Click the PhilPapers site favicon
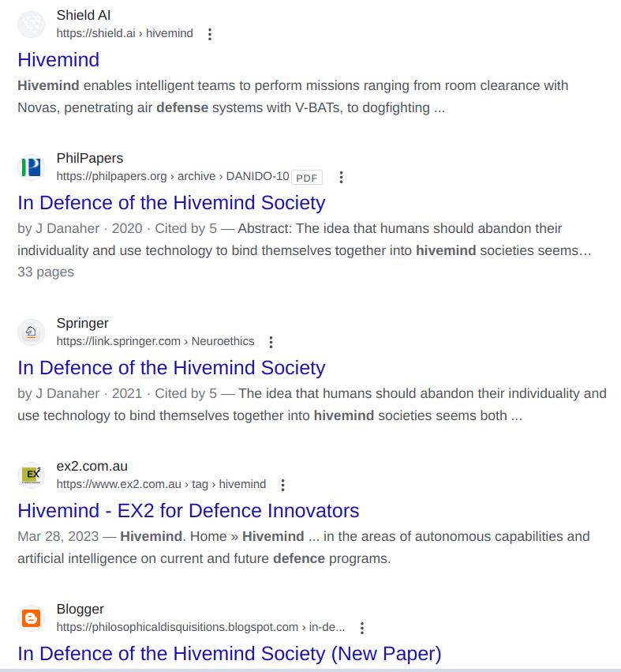621x672 pixels. (32, 167)
